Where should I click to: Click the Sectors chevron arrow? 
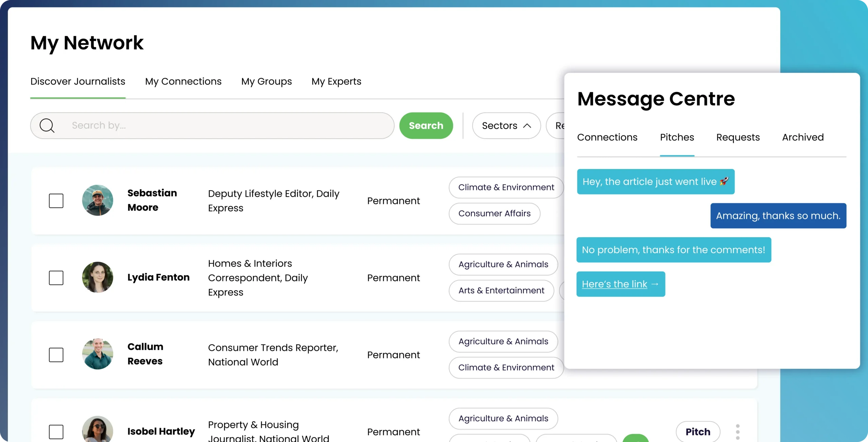click(527, 126)
